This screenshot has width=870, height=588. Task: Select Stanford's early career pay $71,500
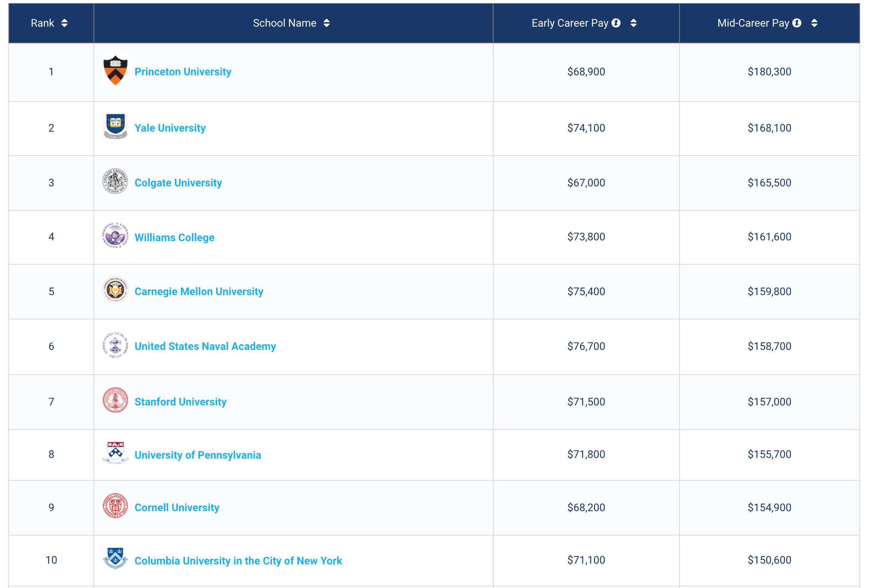tap(586, 402)
